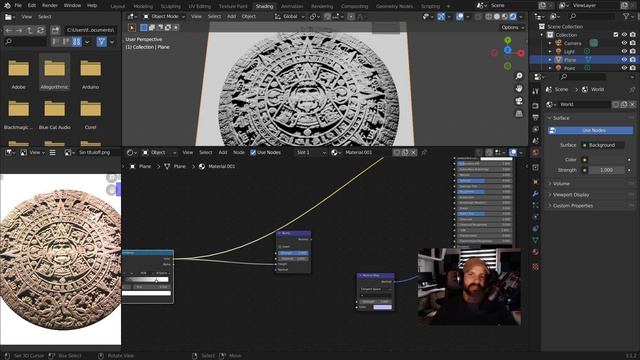Toggle Collection exclude checkbox in outliner
Image resolution: width=640 pixels, height=360 pixels.
[616, 35]
